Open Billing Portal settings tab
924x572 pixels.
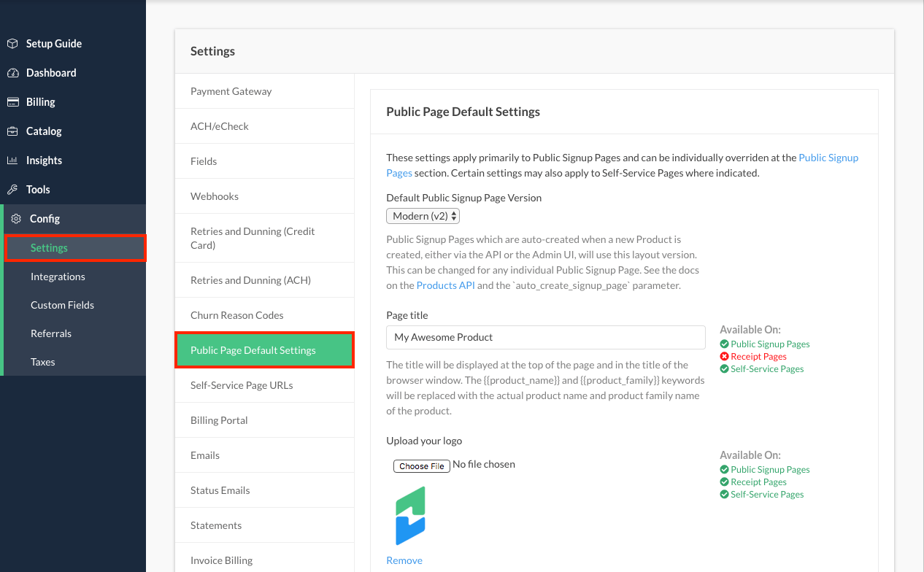click(264, 420)
